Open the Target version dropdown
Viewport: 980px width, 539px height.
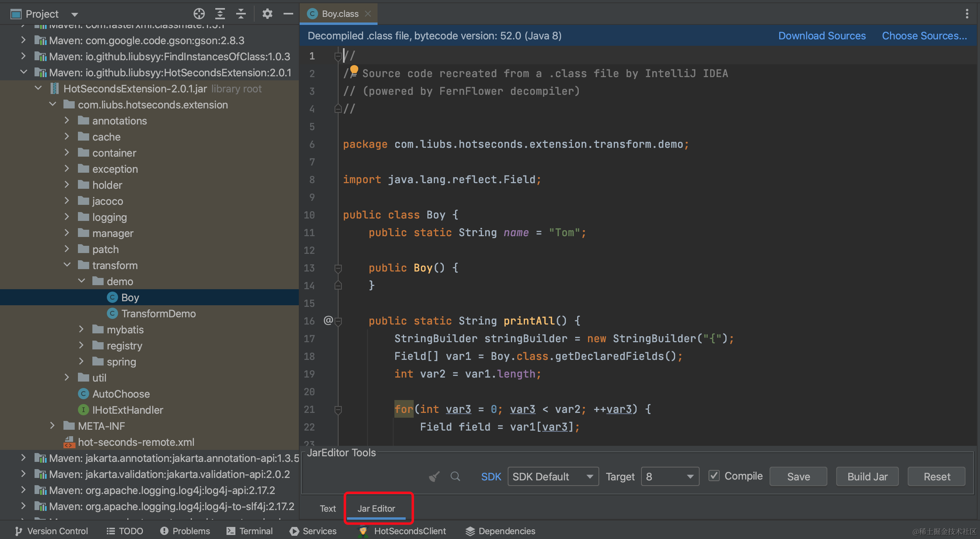pyautogui.click(x=670, y=476)
